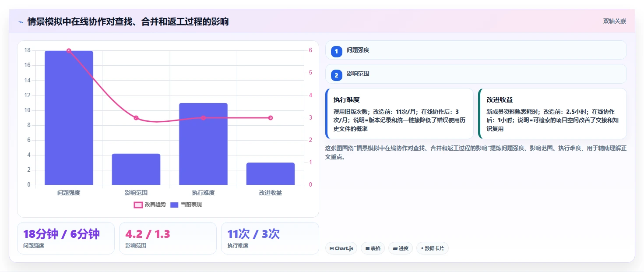Select the 4.2 / 1.3 stat card

pyautogui.click(x=168, y=238)
